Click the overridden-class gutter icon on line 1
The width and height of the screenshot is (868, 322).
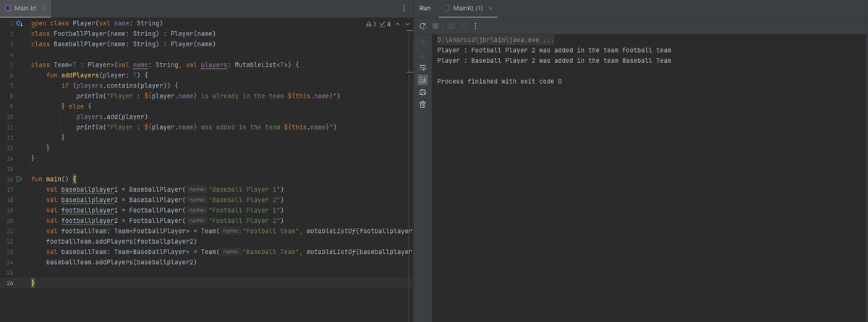coord(20,24)
